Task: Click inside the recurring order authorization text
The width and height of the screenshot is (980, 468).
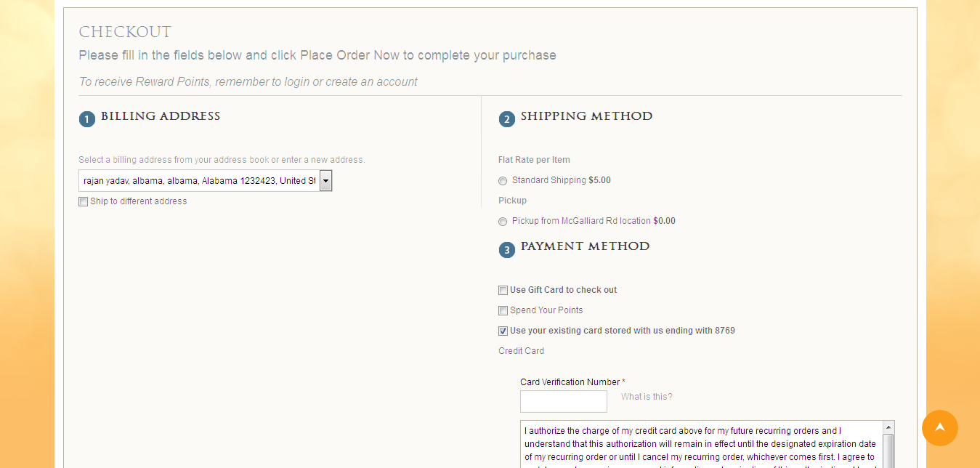Action: click(701, 443)
